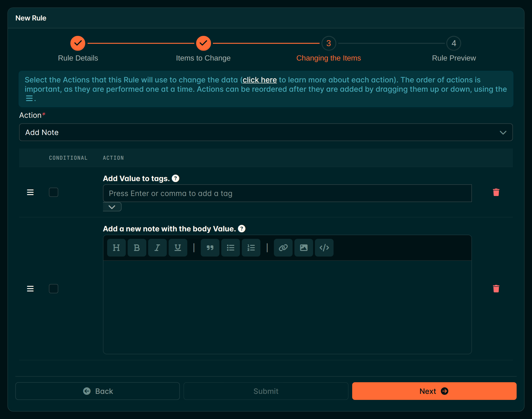The height and width of the screenshot is (419, 532).
Task: Enable conditional for the tags action
Action: click(x=54, y=192)
